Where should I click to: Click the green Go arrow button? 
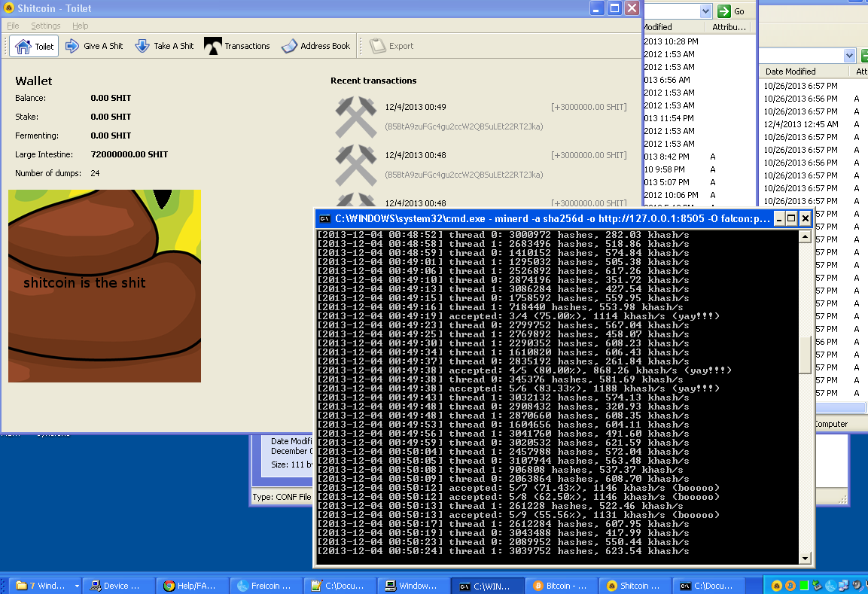[723, 11]
